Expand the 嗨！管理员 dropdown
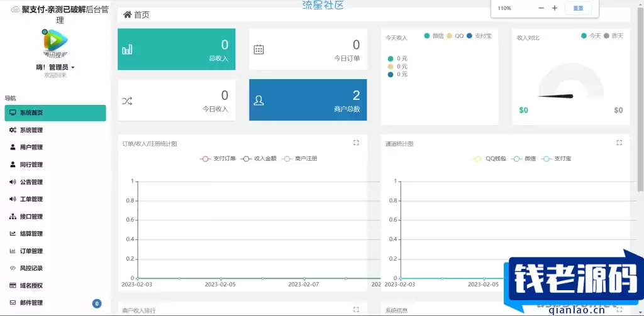 coord(55,67)
